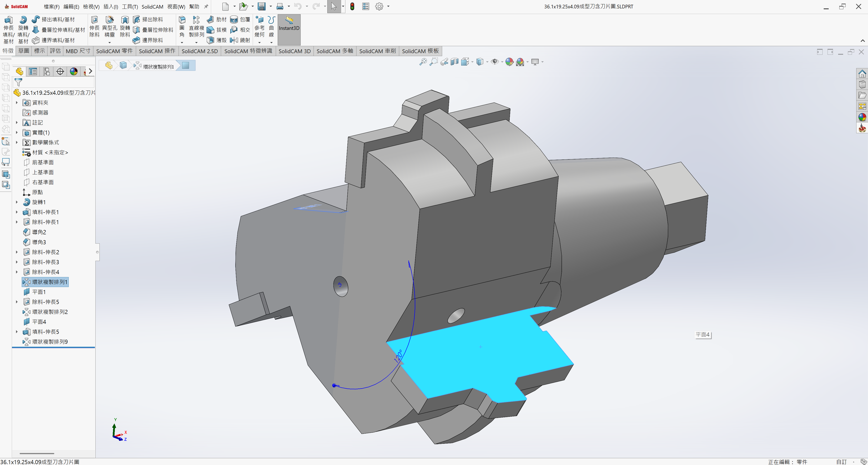Click the Revolved Boss/Base (旋轉填料/基材) icon
This screenshot has width=868, height=465.
(23, 30)
